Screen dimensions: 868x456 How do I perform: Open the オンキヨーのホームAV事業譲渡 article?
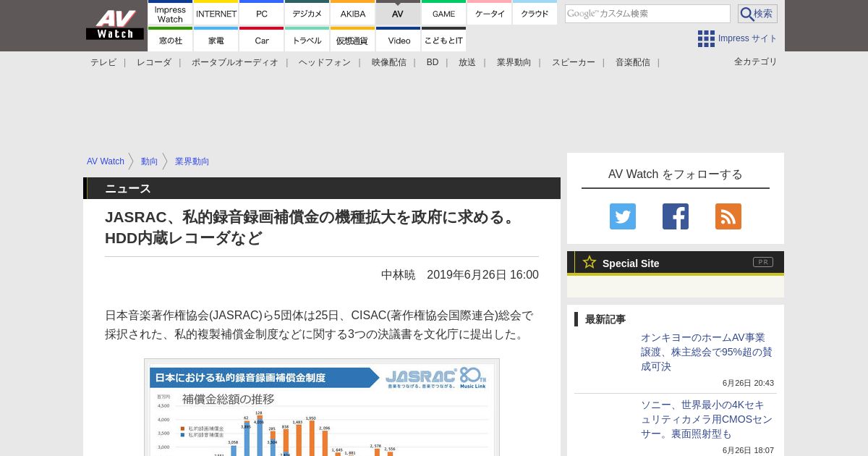point(707,352)
